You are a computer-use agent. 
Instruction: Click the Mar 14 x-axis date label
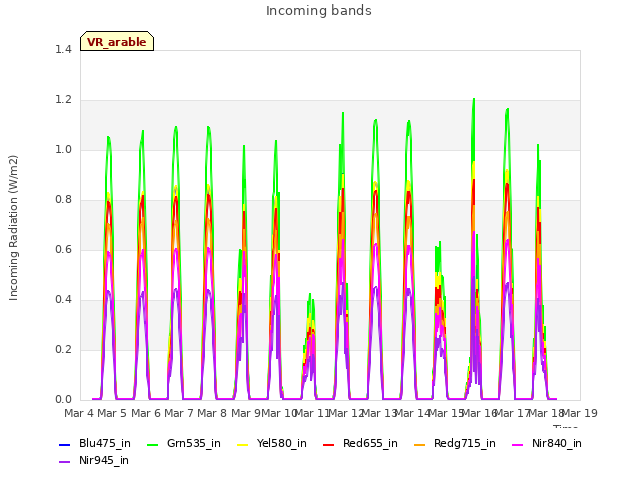pos(413,413)
